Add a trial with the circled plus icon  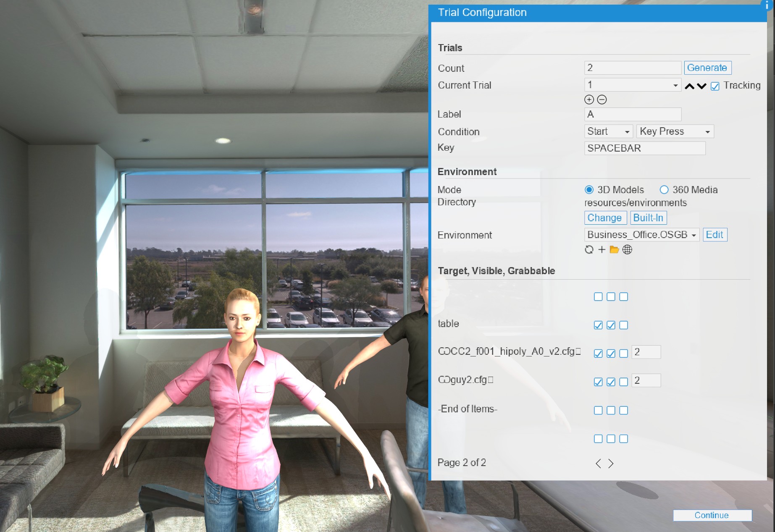pyautogui.click(x=589, y=100)
